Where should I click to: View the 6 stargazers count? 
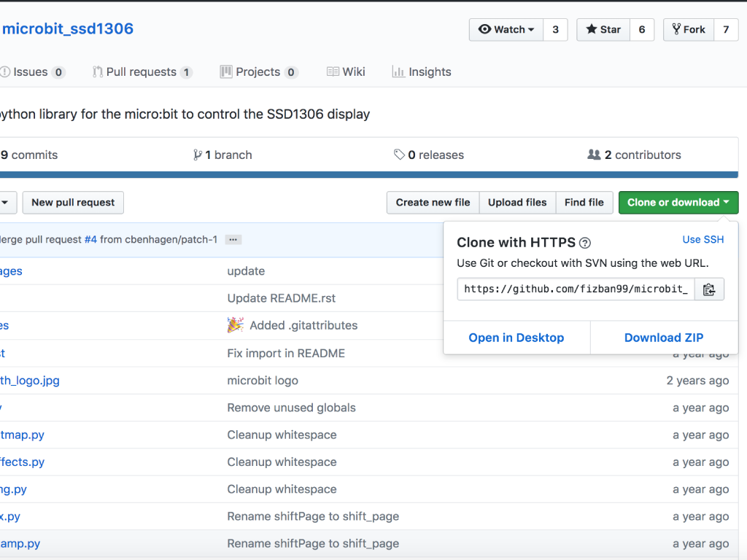pos(642,29)
